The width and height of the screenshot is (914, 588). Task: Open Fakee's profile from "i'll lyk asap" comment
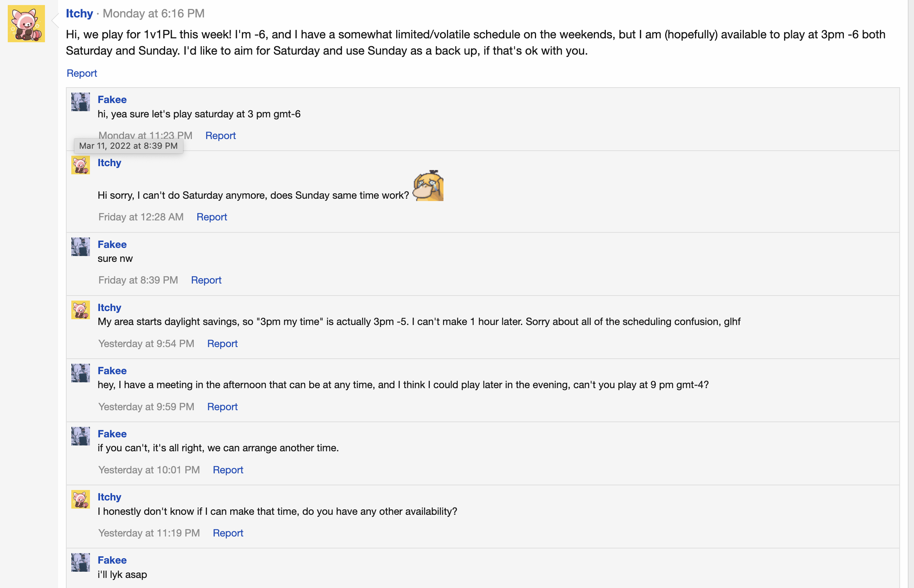tap(112, 560)
